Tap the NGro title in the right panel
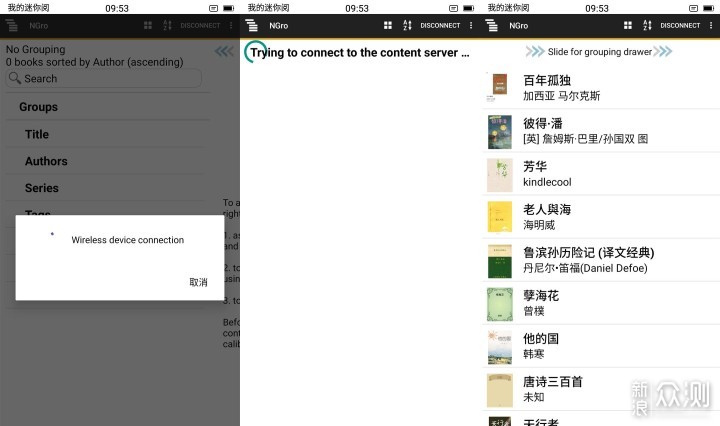 tap(518, 26)
